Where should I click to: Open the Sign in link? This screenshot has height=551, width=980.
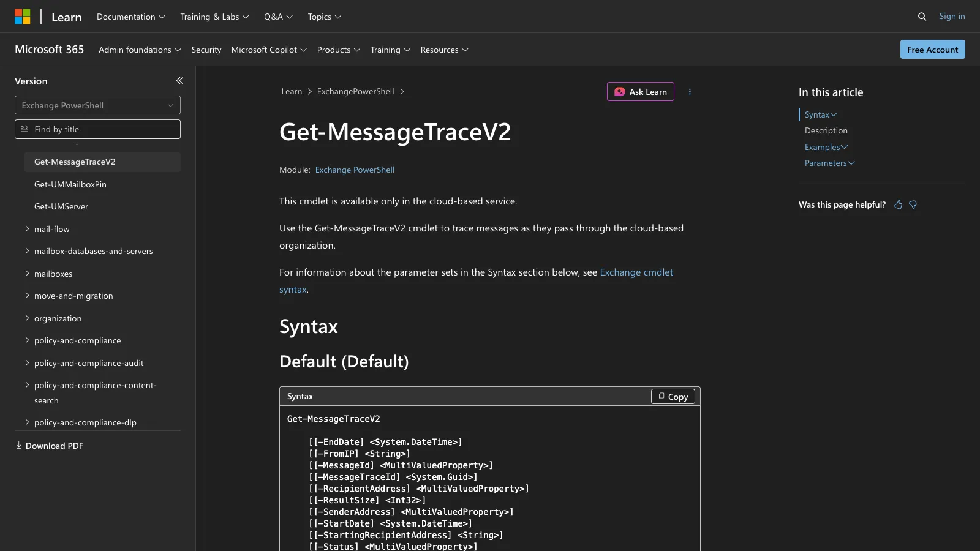click(952, 17)
